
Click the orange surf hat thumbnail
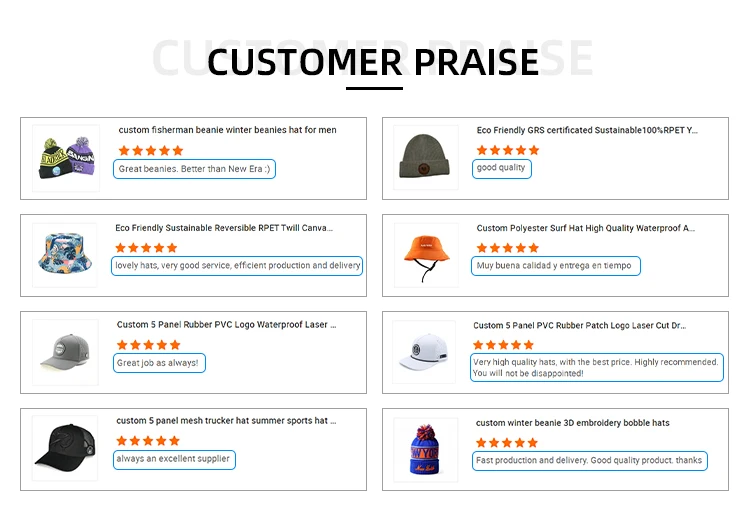(x=425, y=256)
